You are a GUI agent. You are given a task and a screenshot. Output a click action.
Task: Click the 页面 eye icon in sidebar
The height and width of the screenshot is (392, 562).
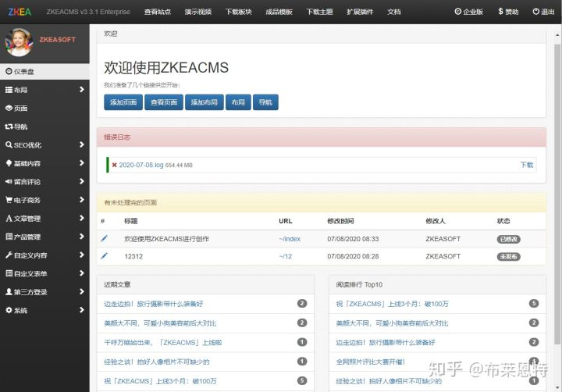coord(9,108)
